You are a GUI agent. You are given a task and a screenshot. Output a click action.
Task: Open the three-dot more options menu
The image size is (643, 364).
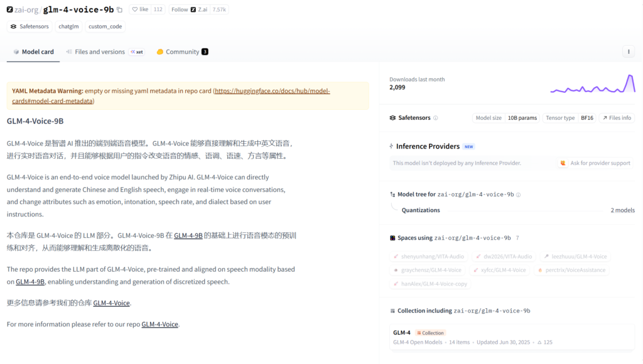click(x=628, y=52)
